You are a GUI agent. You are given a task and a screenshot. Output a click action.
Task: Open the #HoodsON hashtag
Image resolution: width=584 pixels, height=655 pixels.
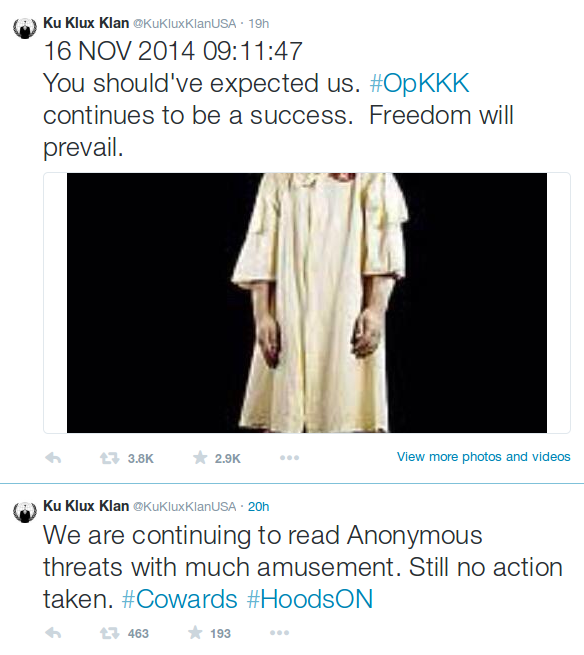[310, 599]
